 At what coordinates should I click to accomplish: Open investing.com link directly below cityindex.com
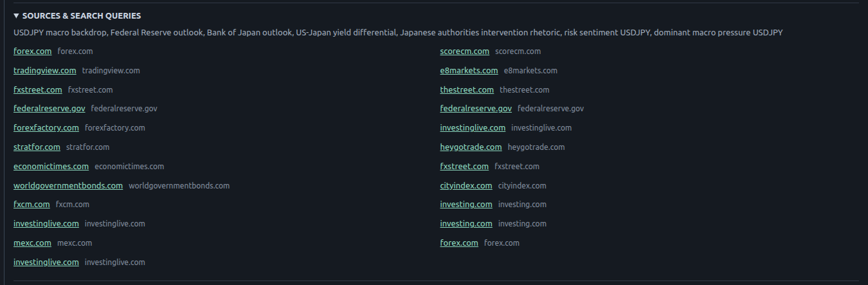coord(466,204)
